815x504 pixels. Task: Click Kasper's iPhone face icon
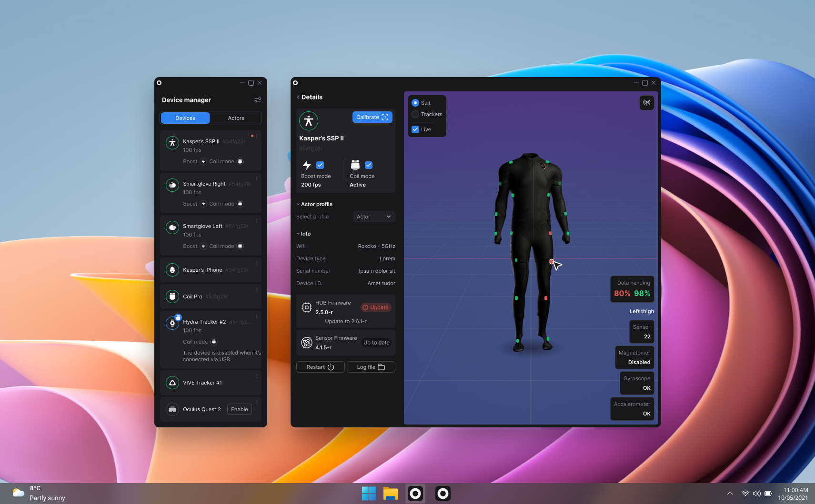[x=172, y=270]
